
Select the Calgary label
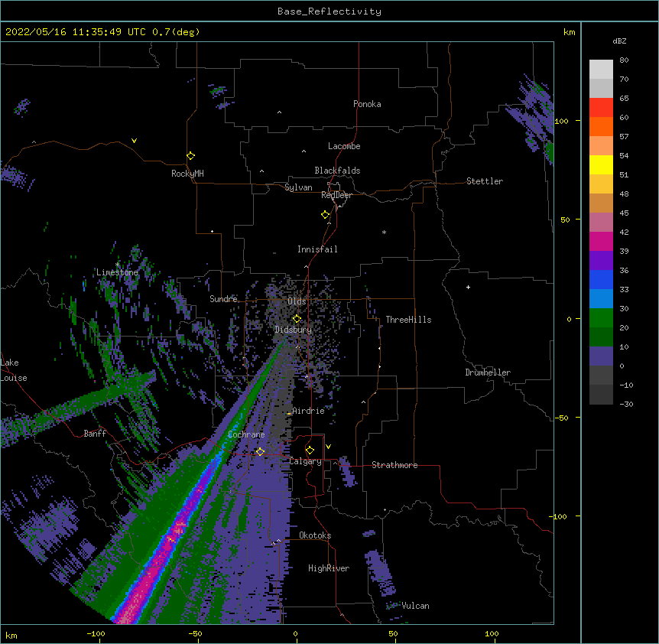[306, 461]
